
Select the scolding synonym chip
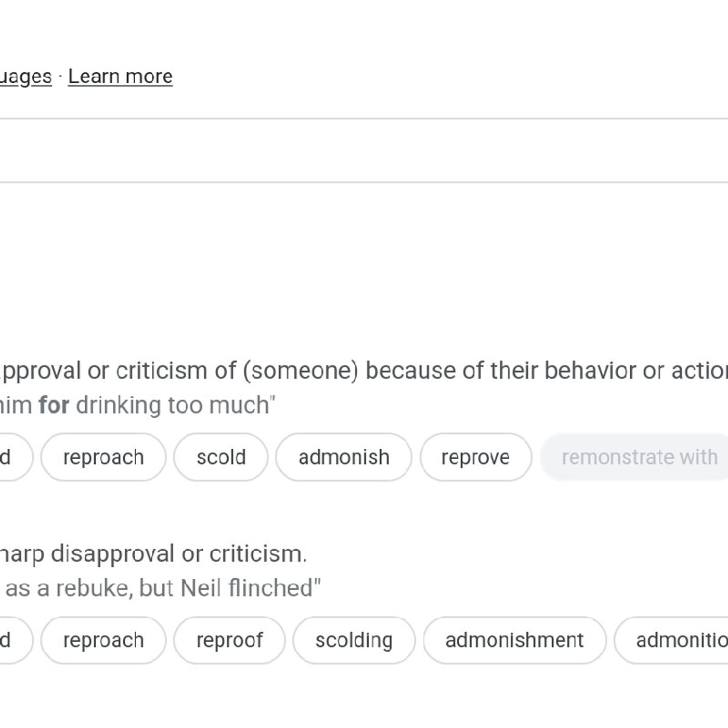point(354,640)
